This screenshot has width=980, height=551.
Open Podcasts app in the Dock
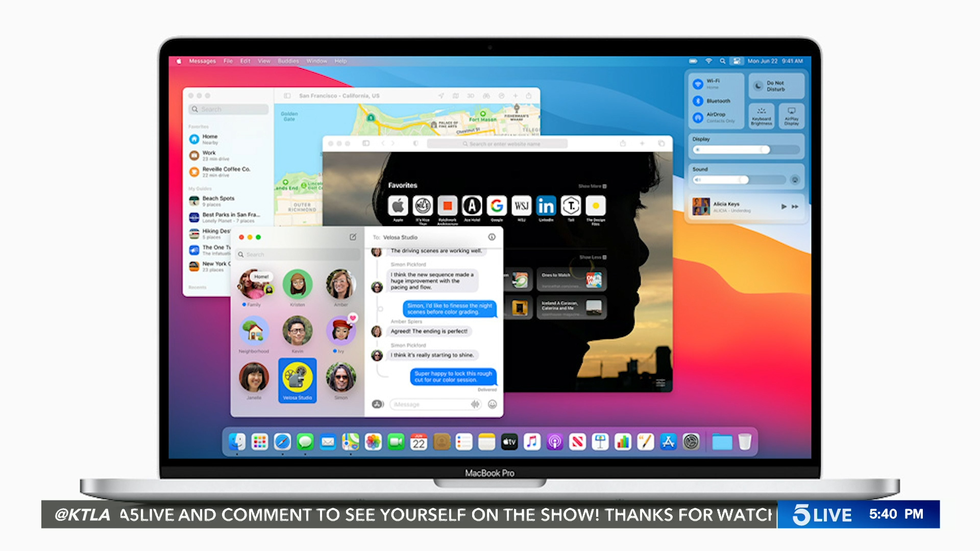point(555,442)
